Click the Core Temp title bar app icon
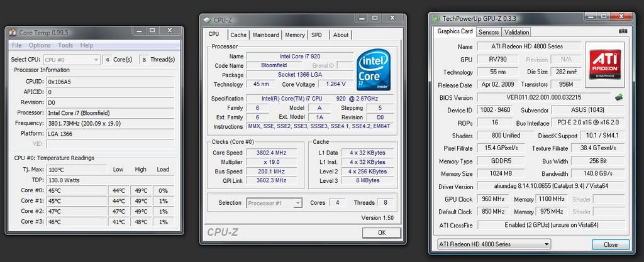This screenshot has width=644, height=262. (x=13, y=33)
